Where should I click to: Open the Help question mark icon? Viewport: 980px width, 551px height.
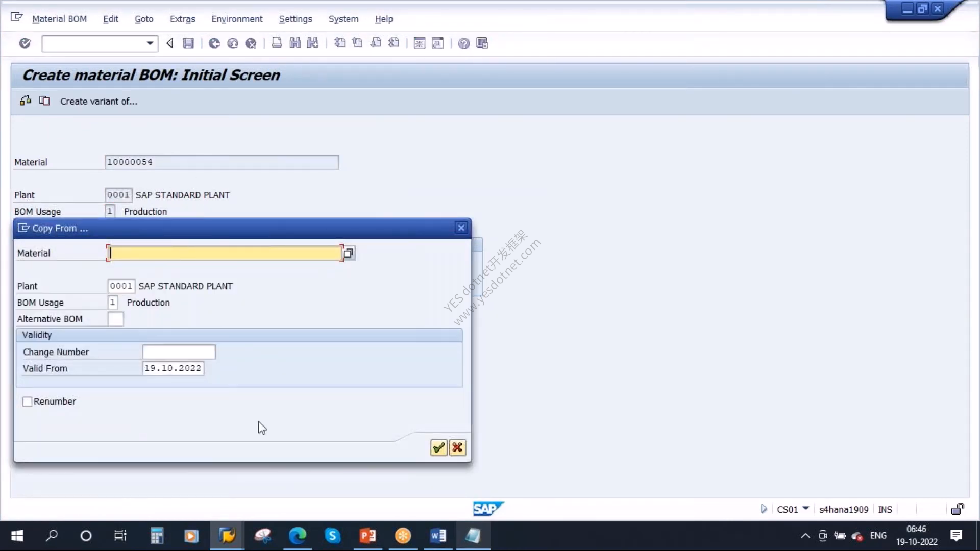tap(464, 43)
